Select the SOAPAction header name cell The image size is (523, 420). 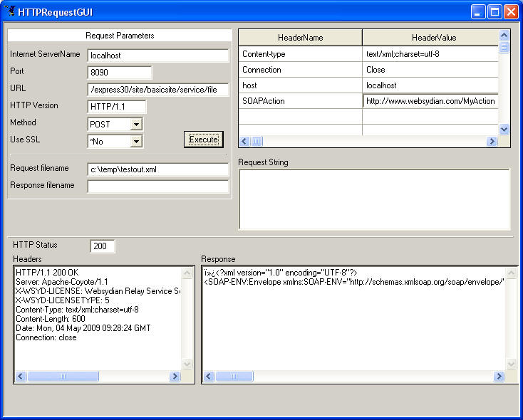point(300,101)
